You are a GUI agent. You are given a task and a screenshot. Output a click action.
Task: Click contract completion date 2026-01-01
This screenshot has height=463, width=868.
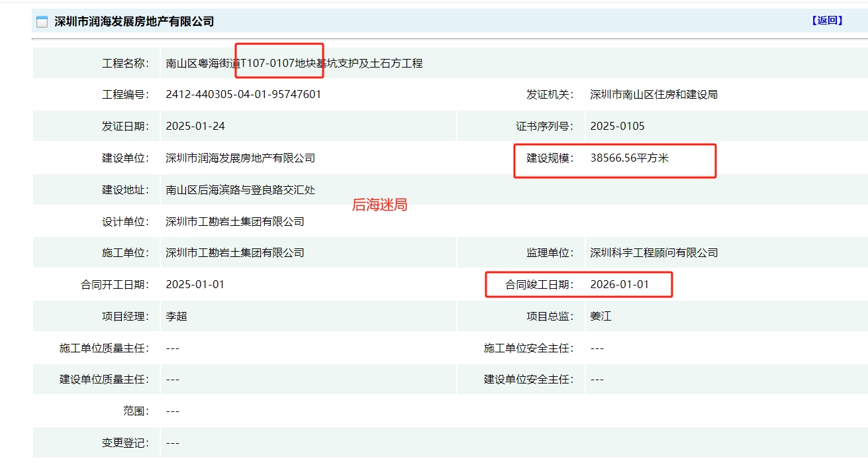[619, 285]
